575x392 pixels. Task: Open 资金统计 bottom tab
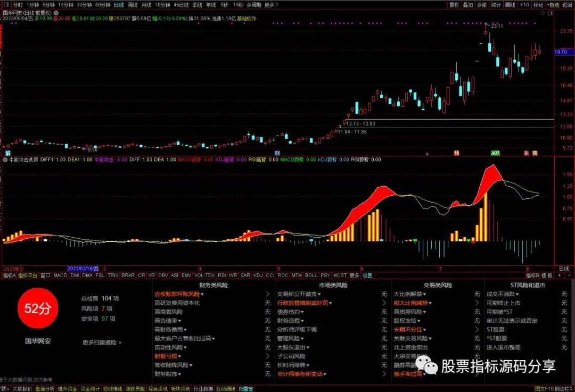[x=90, y=389]
